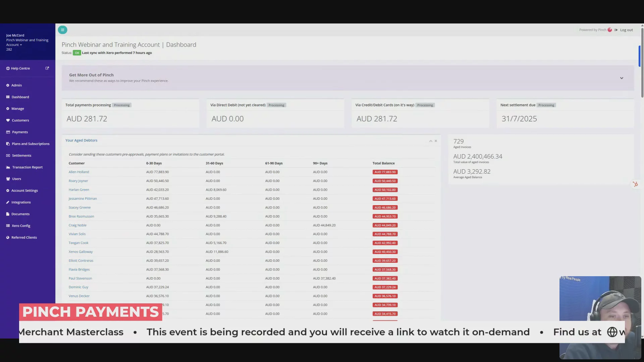Screen dimensions: 644x362
Task: Open Referred Clients page
Action: coord(24,238)
